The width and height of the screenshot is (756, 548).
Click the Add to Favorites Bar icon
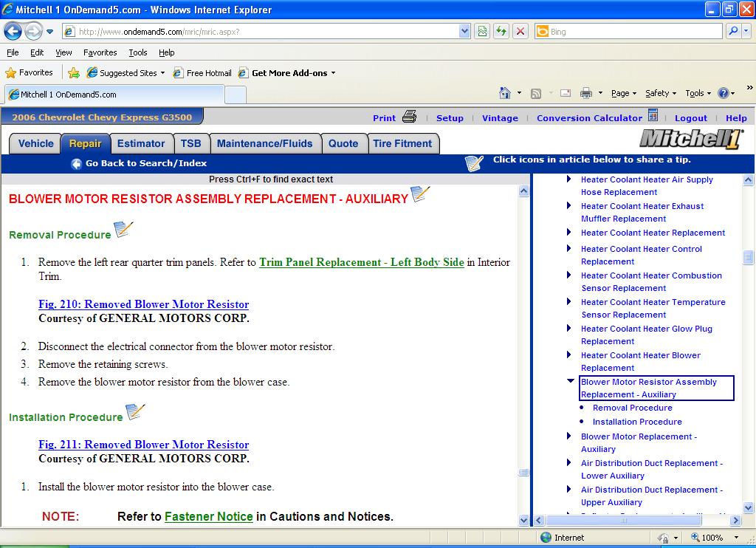pos(74,73)
